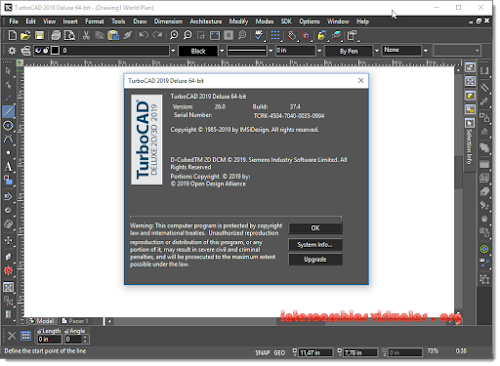Print the drawing with the printer icon
Viewport: 500px width, 366px height.
pyautogui.click(x=56, y=35)
